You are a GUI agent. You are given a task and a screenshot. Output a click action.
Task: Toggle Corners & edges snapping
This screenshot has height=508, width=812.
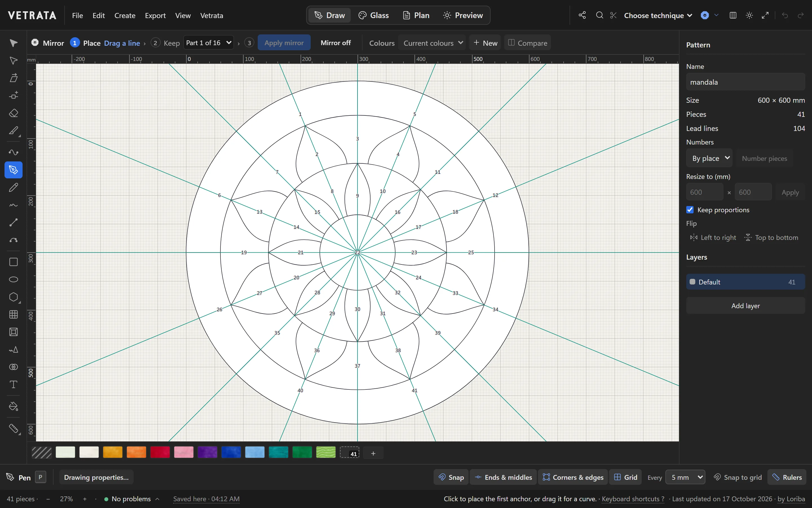pyautogui.click(x=573, y=477)
